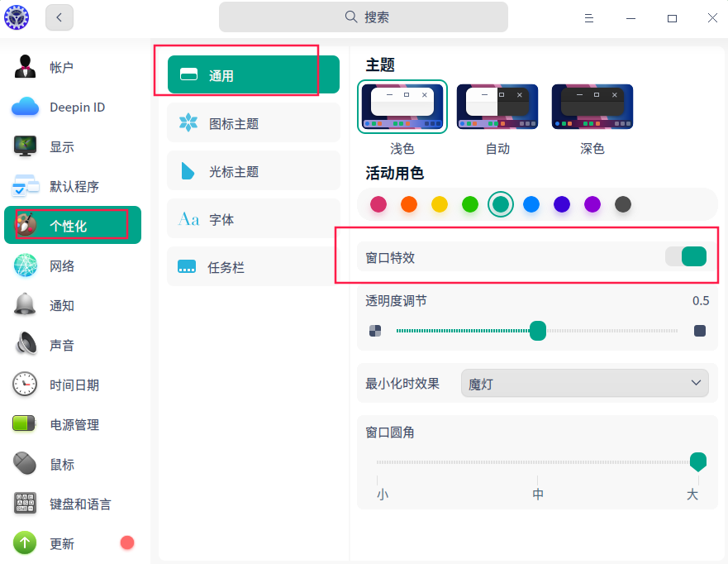The width and height of the screenshot is (728, 564).
Task: Click the 字体 Aa font icon
Action: tap(188, 219)
